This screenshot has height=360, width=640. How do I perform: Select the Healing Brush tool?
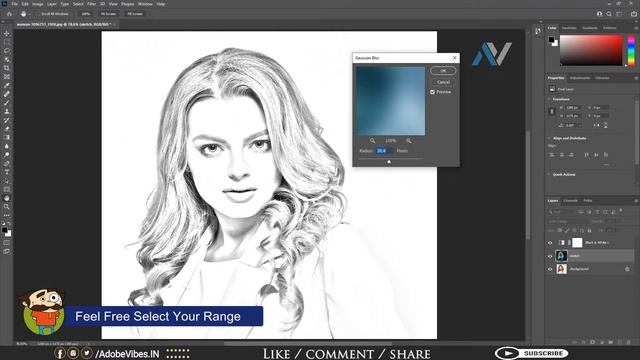[x=7, y=94]
